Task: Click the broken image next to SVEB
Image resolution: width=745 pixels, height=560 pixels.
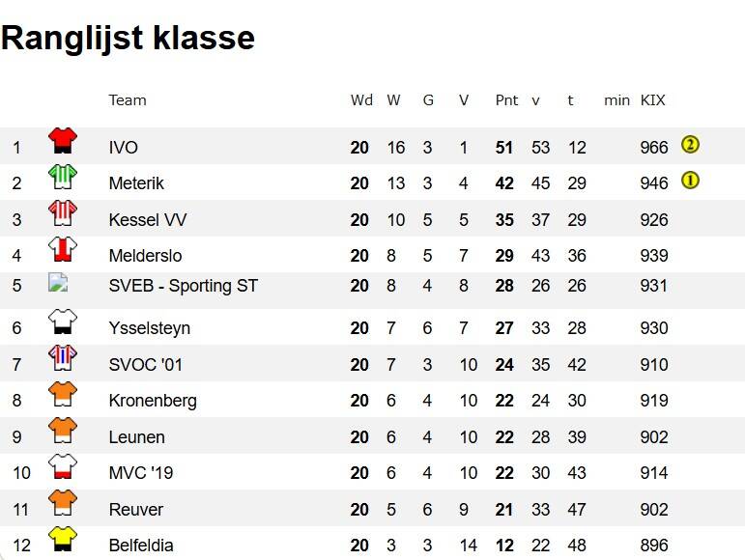Action: (x=58, y=283)
